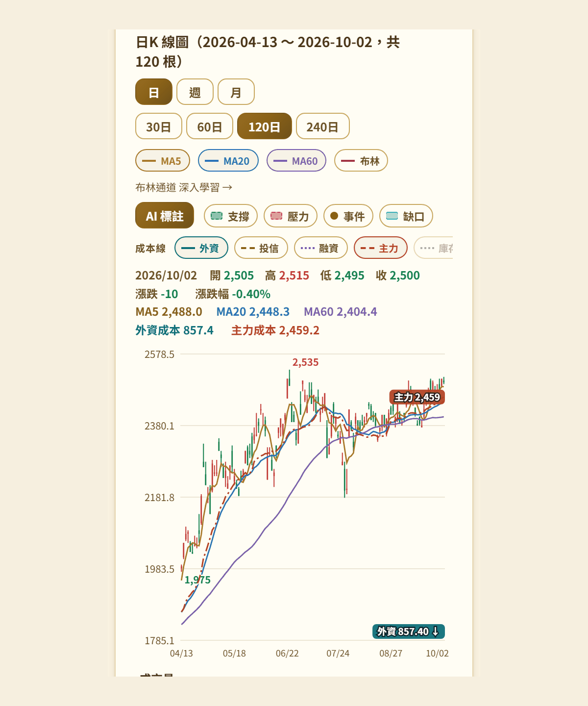Toggle 事件 event markers
The width and height of the screenshot is (588, 706).
pos(348,216)
